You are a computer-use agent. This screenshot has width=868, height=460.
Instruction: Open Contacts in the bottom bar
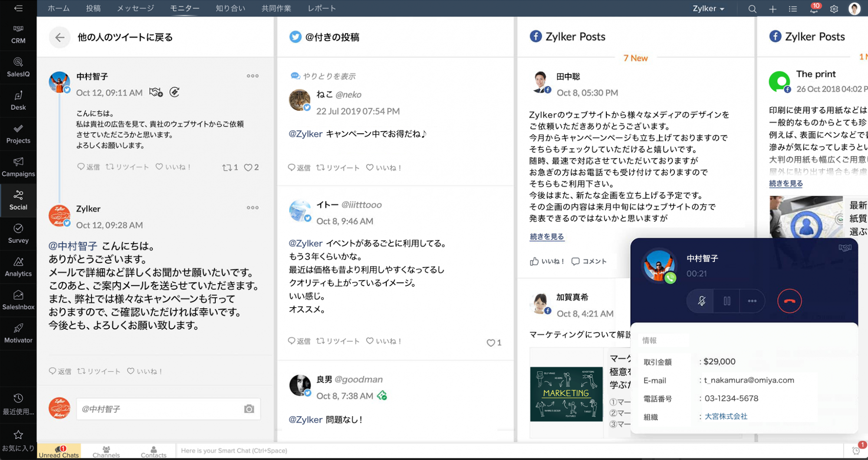pos(154,451)
